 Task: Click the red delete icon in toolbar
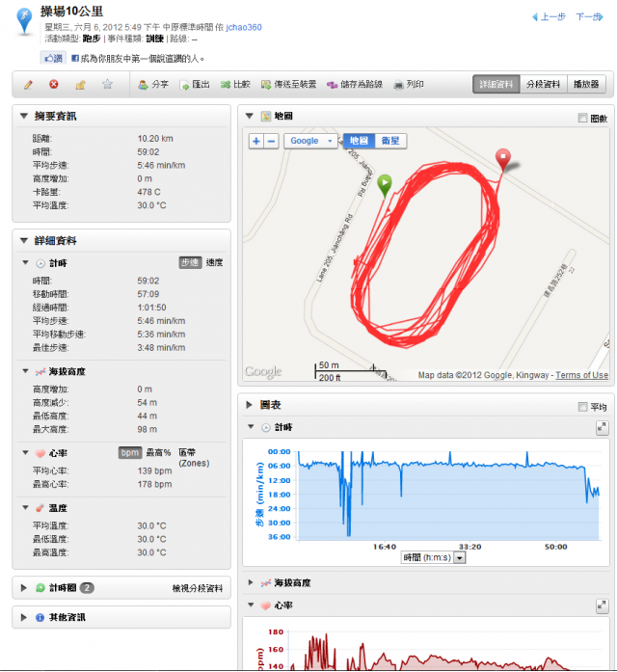pyautogui.click(x=54, y=84)
